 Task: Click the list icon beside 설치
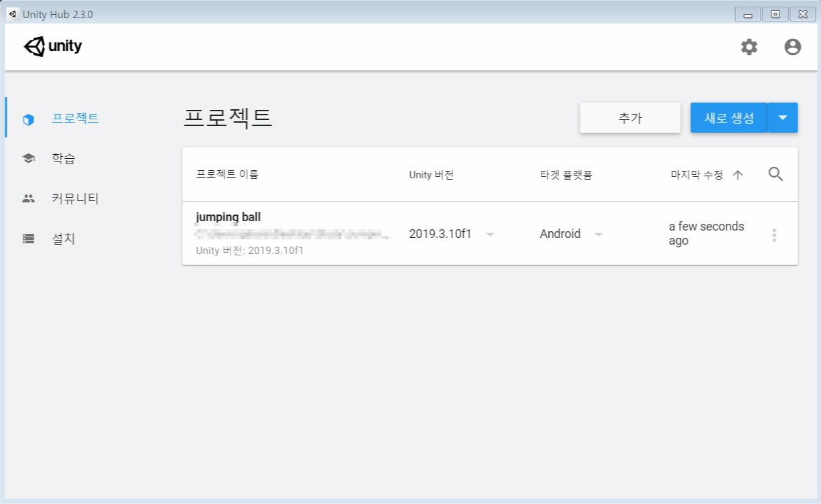pos(28,239)
